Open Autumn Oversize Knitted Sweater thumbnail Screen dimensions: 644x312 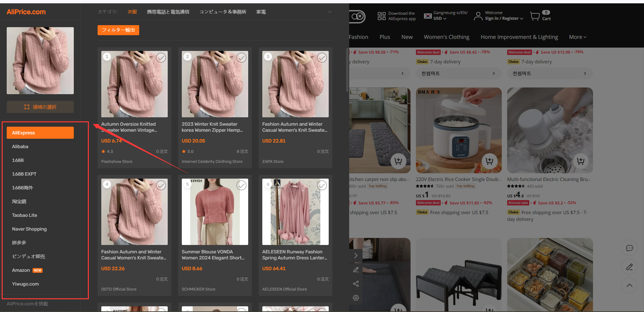(x=135, y=84)
